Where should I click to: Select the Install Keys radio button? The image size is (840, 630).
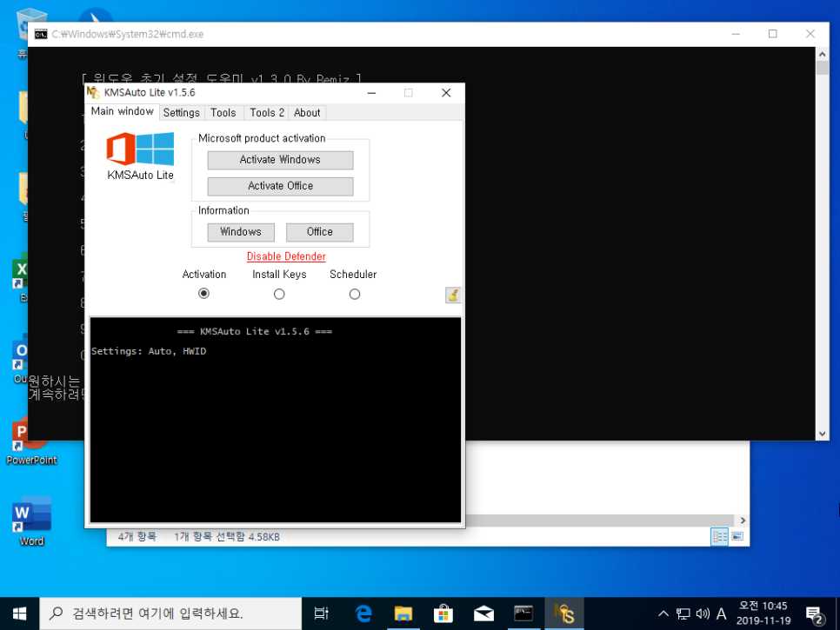point(279,295)
